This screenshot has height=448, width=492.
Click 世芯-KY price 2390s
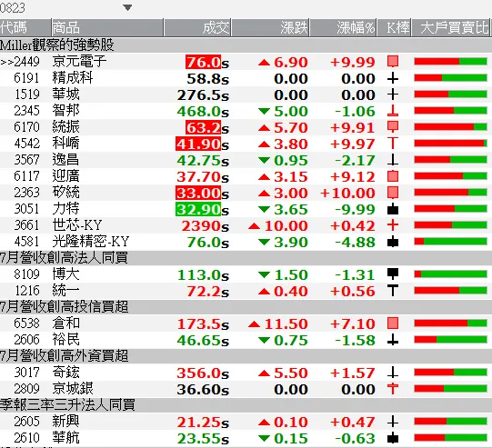point(206,225)
